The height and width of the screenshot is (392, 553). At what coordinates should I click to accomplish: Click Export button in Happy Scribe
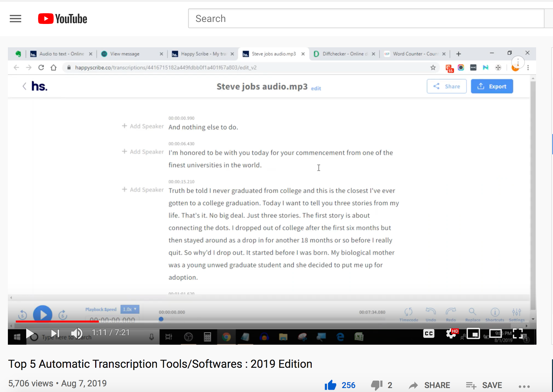(492, 86)
